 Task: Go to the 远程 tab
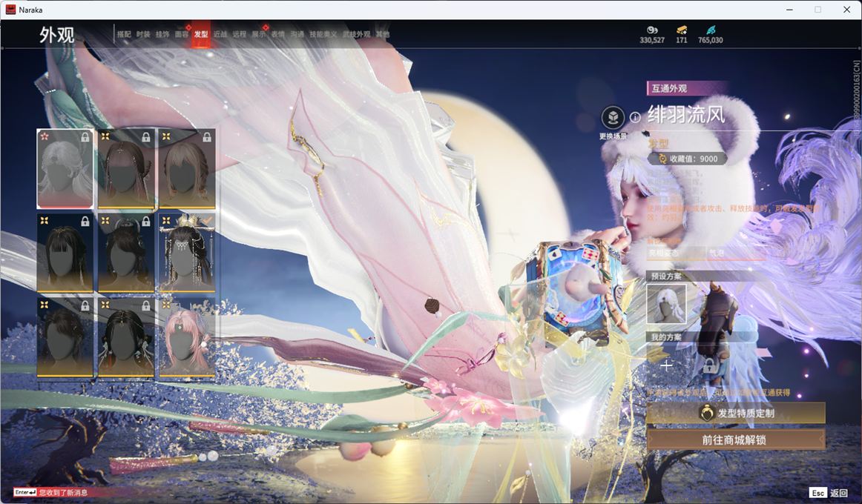(x=240, y=34)
